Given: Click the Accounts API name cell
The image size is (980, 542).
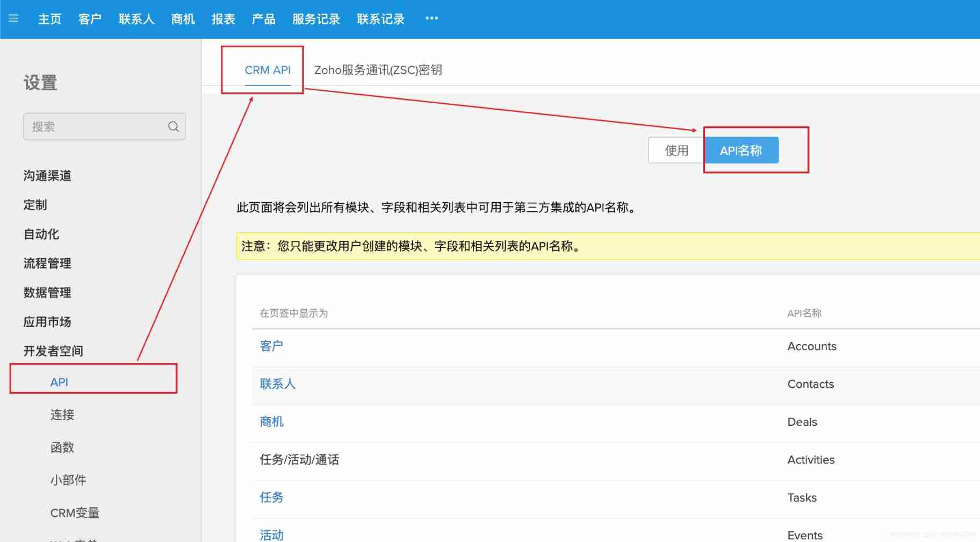Looking at the screenshot, I should click(812, 346).
